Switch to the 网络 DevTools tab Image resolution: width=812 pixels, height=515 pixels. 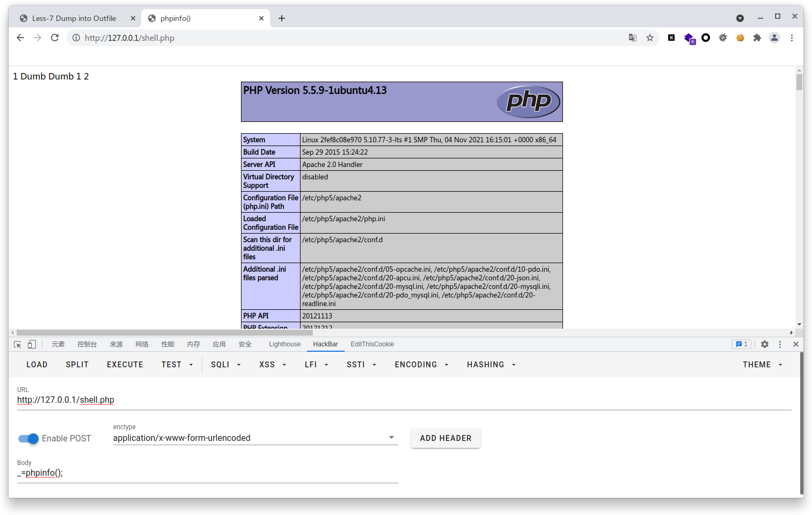[142, 344]
